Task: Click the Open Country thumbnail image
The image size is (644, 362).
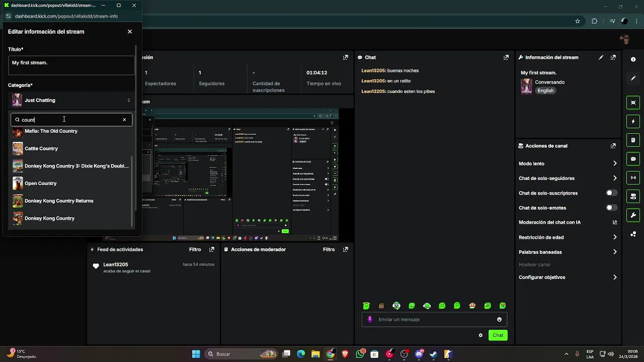Action: [18, 183]
